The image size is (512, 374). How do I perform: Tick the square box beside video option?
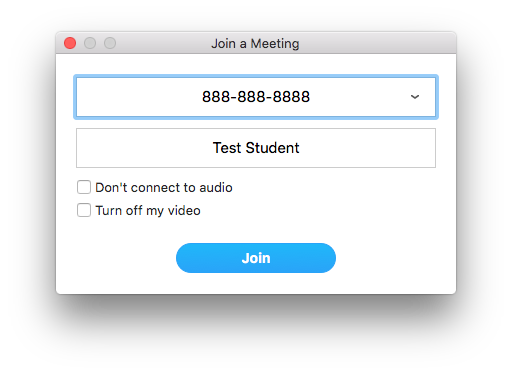point(84,210)
